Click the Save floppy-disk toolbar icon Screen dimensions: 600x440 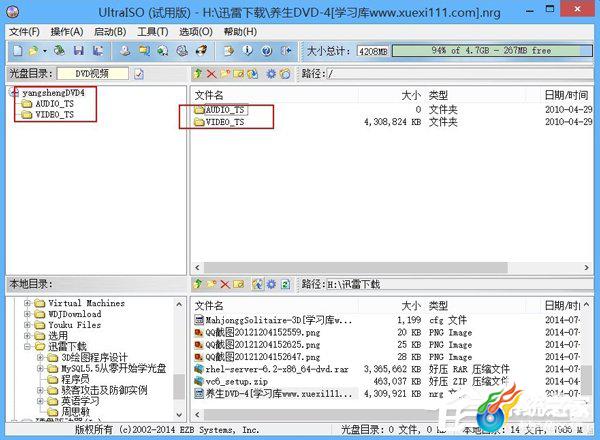pos(78,51)
